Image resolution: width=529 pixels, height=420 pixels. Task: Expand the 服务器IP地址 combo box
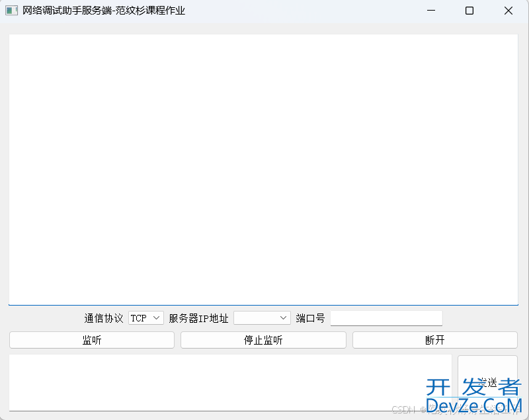pos(262,318)
